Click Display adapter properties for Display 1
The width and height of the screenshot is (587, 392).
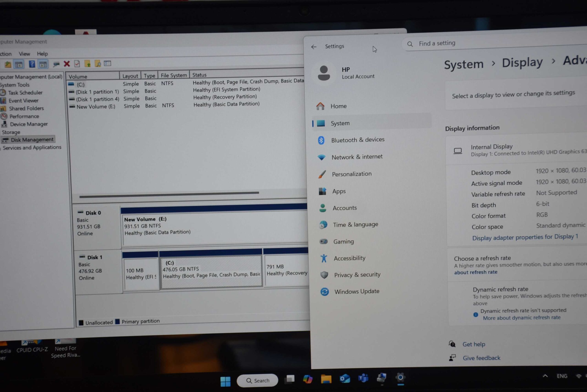click(x=525, y=237)
